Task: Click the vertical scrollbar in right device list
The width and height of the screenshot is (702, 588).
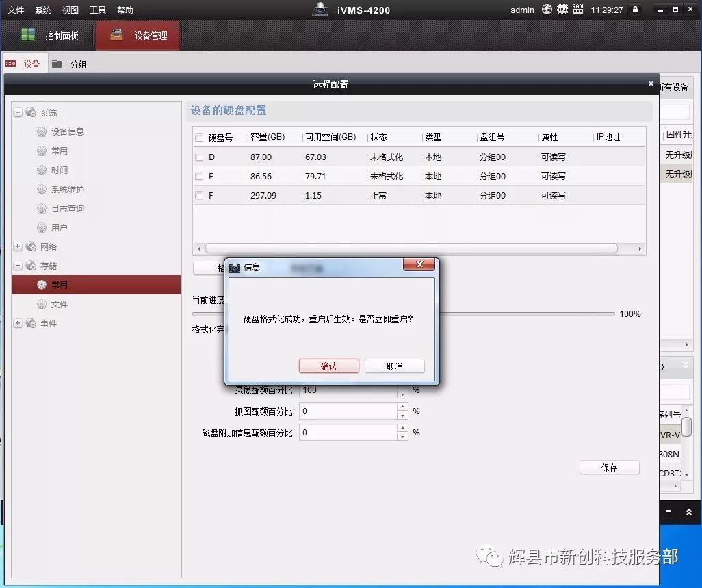Action: pyautogui.click(x=687, y=426)
